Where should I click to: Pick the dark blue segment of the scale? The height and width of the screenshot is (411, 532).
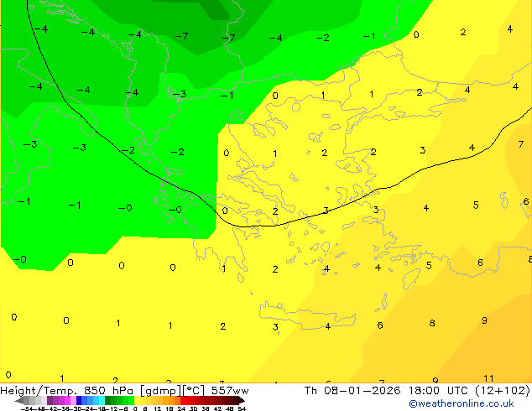[79, 400]
